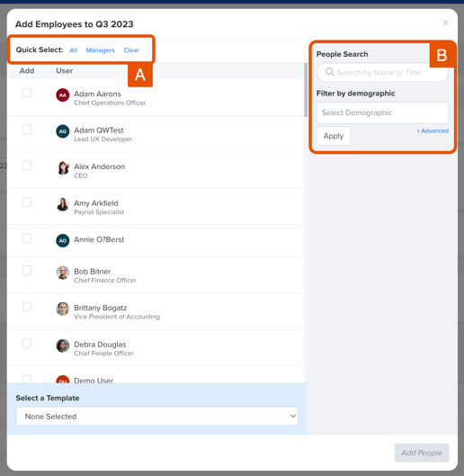Screen dimensions: 464x476
Task: Open the Select Demographic dropdown
Action: [382, 112]
